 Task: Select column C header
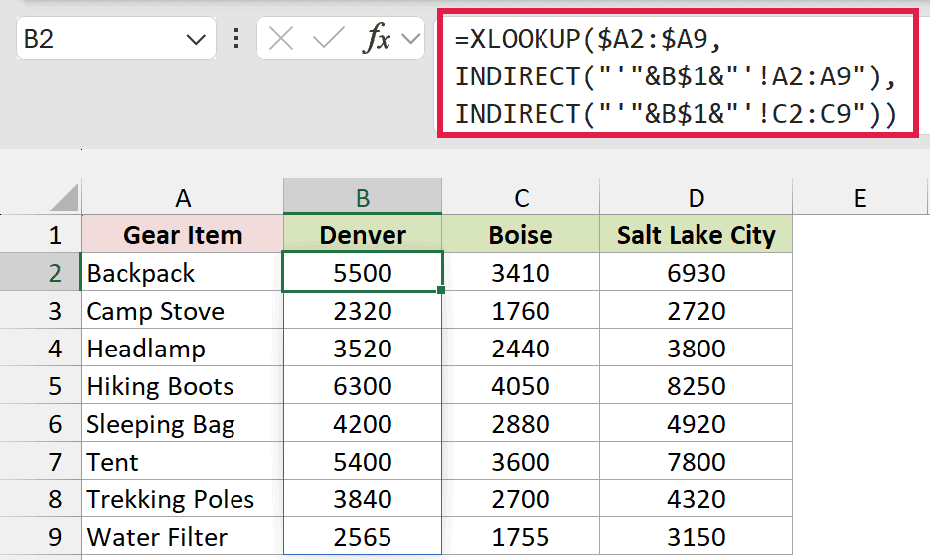click(x=521, y=198)
